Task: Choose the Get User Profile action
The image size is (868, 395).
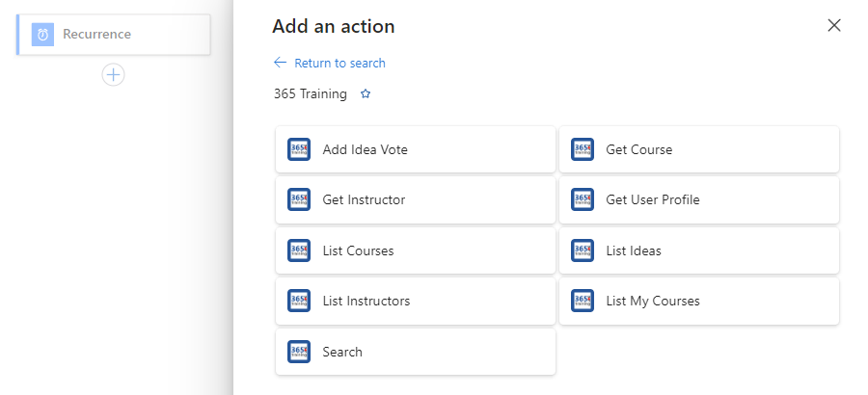Action: tap(699, 199)
